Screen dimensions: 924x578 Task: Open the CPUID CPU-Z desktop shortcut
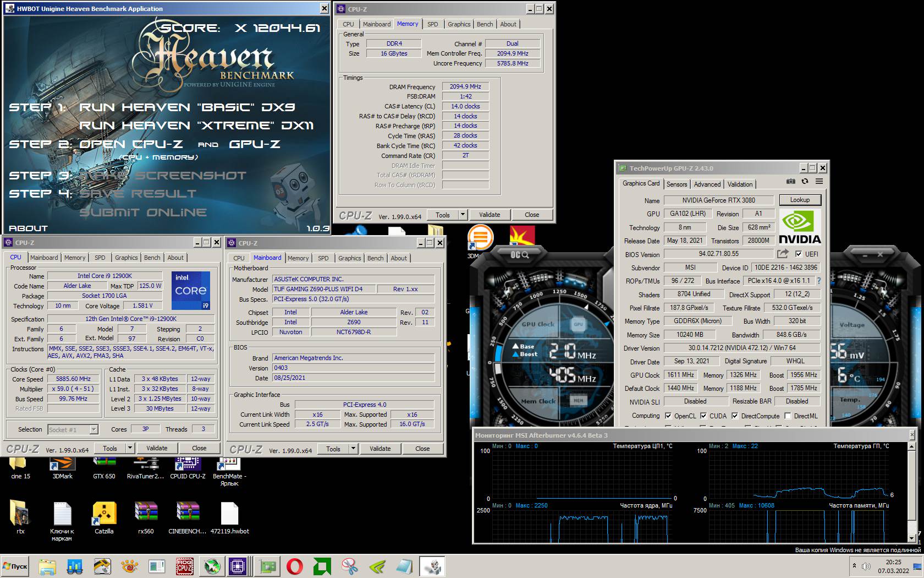tap(188, 468)
